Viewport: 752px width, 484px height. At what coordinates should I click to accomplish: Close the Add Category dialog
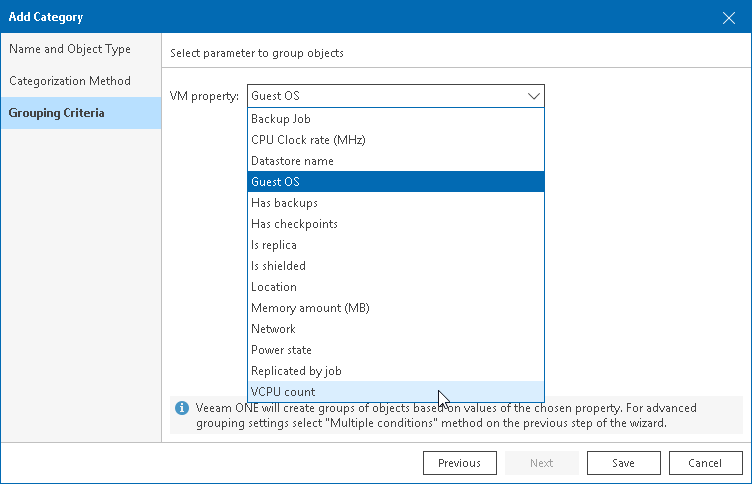coord(729,17)
